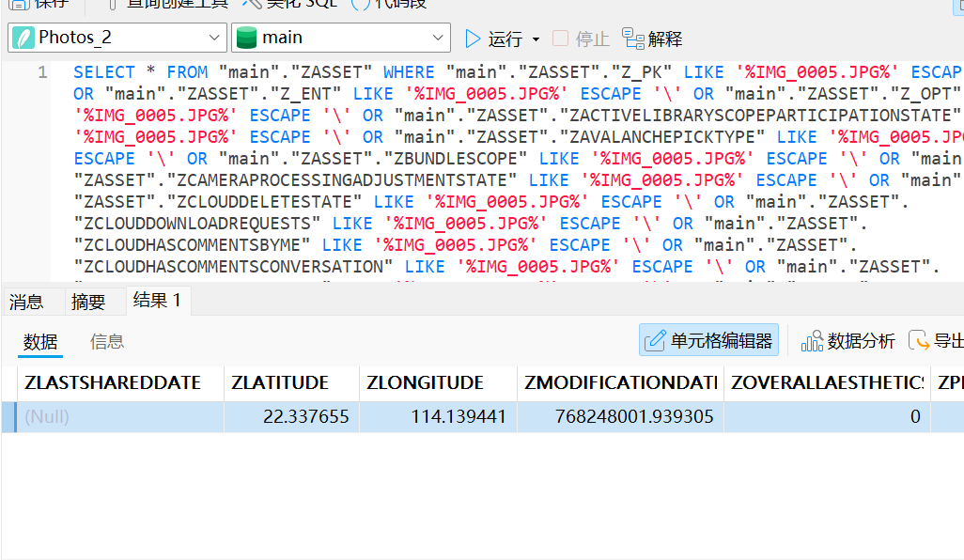Image resolution: width=964 pixels, height=560 pixels.
Task: Select the latitude value 22.337655
Action: (x=292, y=417)
